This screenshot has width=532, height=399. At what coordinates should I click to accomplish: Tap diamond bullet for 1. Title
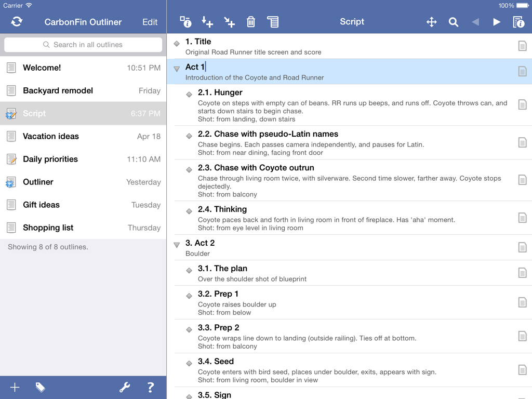(x=177, y=44)
